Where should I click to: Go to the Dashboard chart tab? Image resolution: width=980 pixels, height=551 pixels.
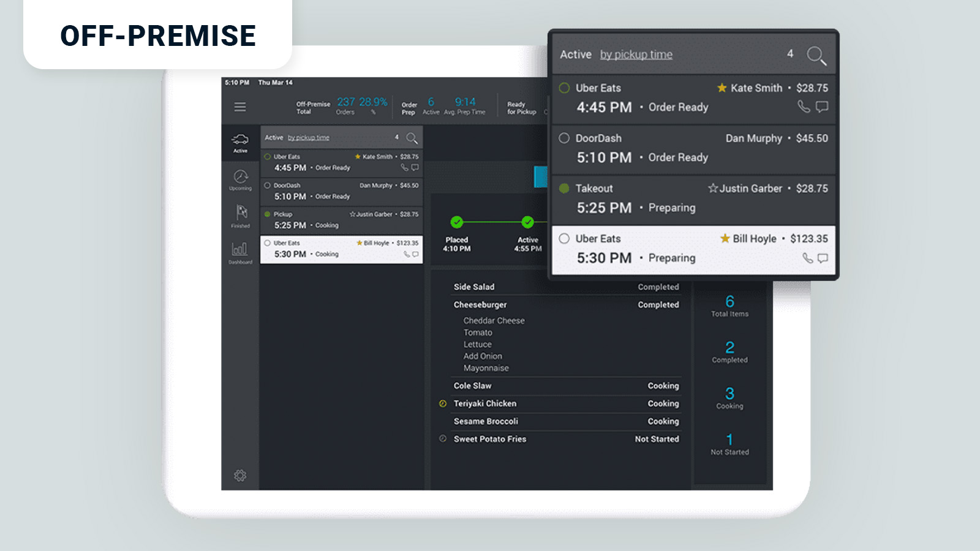(240, 252)
